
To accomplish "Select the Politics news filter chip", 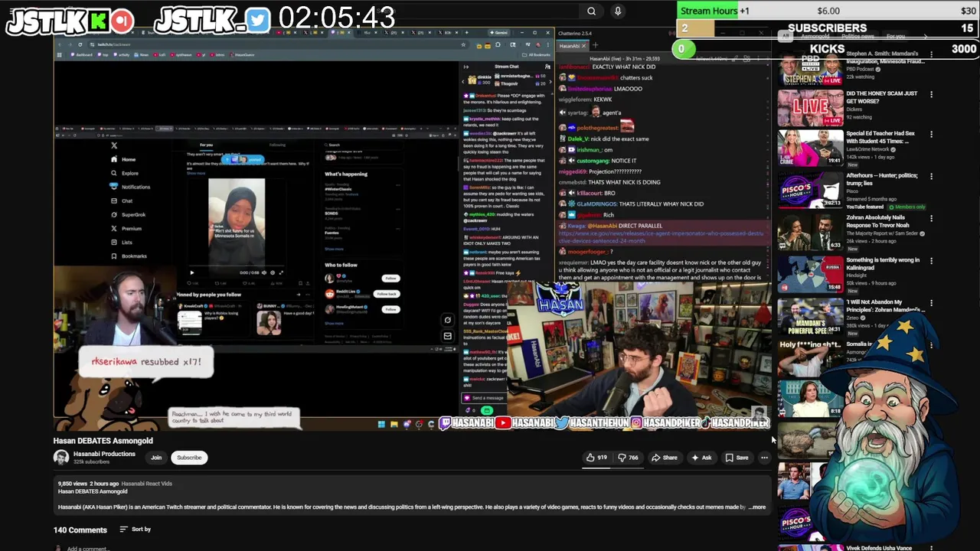I will pyautogui.click(x=858, y=36).
